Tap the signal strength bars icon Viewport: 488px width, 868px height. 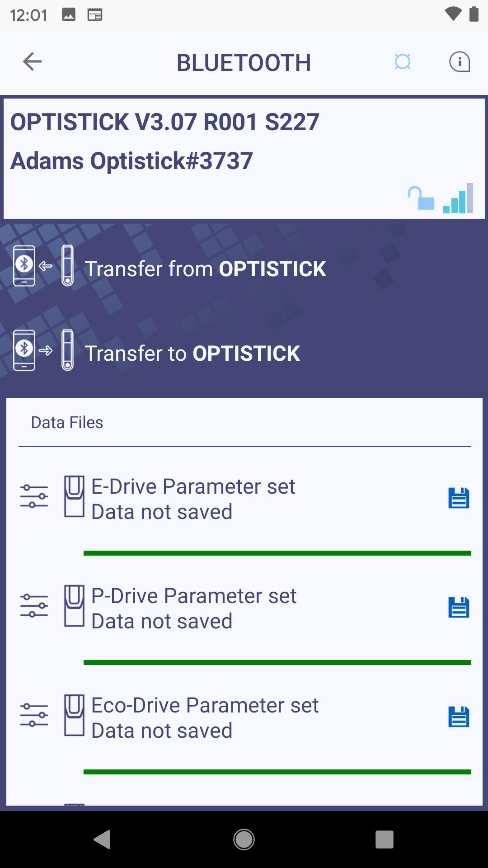point(458,198)
